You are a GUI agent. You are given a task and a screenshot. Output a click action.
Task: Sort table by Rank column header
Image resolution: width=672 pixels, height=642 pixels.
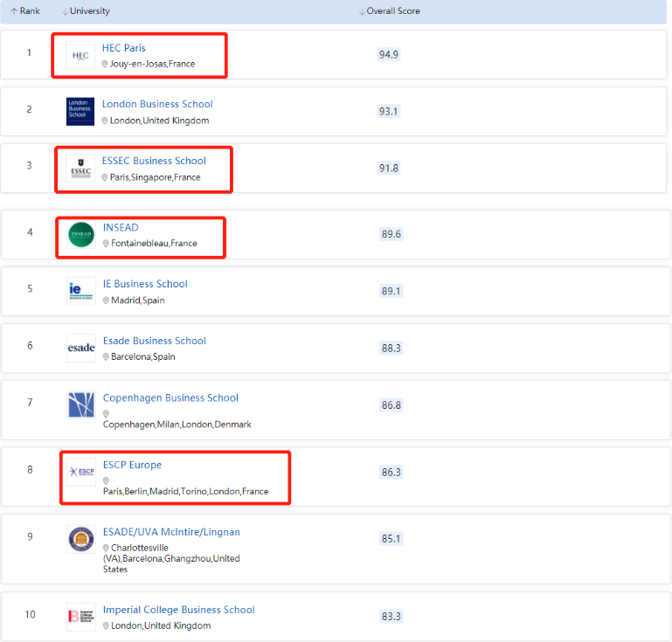pyautogui.click(x=25, y=11)
